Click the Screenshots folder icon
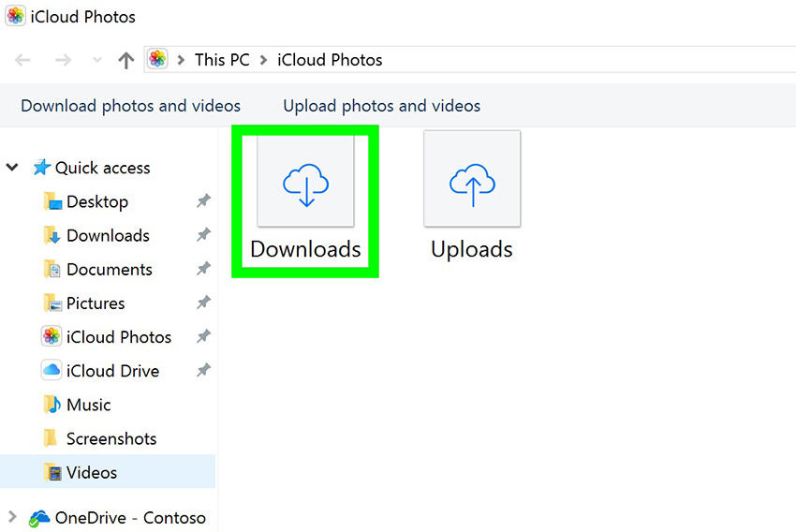796x532 pixels. click(51, 437)
